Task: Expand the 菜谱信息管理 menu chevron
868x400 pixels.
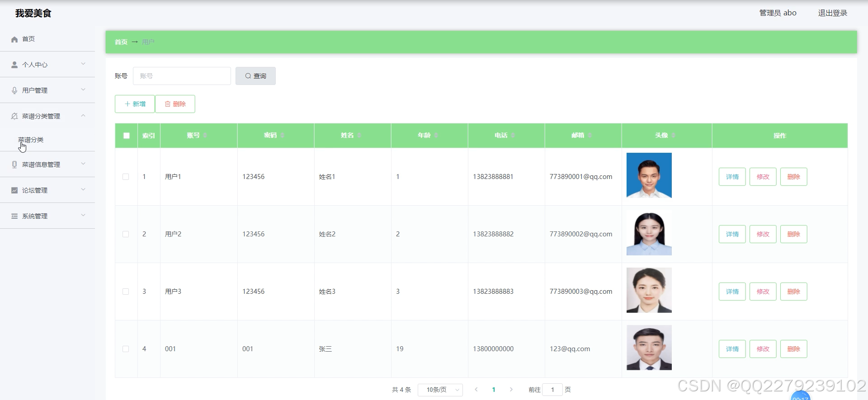Action: 83,164
